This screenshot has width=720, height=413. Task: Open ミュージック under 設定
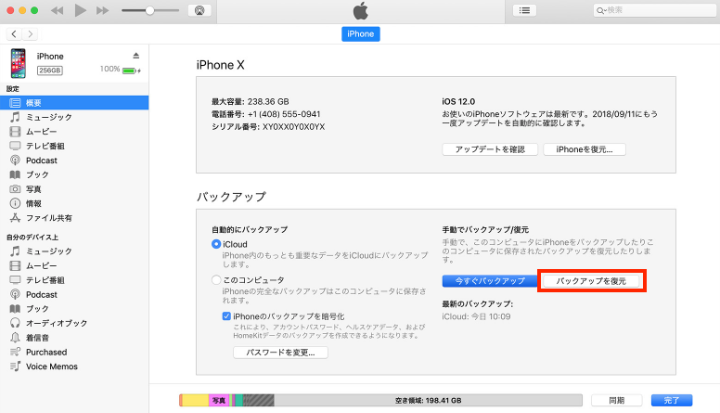click(74, 117)
